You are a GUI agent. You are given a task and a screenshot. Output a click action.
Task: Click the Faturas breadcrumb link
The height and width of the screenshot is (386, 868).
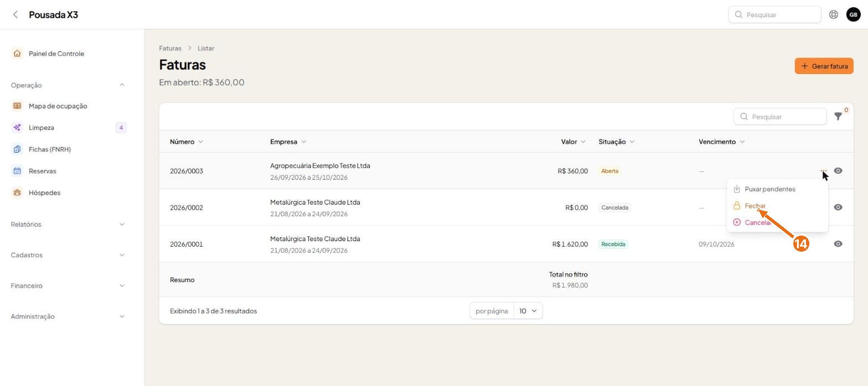pyautogui.click(x=170, y=48)
